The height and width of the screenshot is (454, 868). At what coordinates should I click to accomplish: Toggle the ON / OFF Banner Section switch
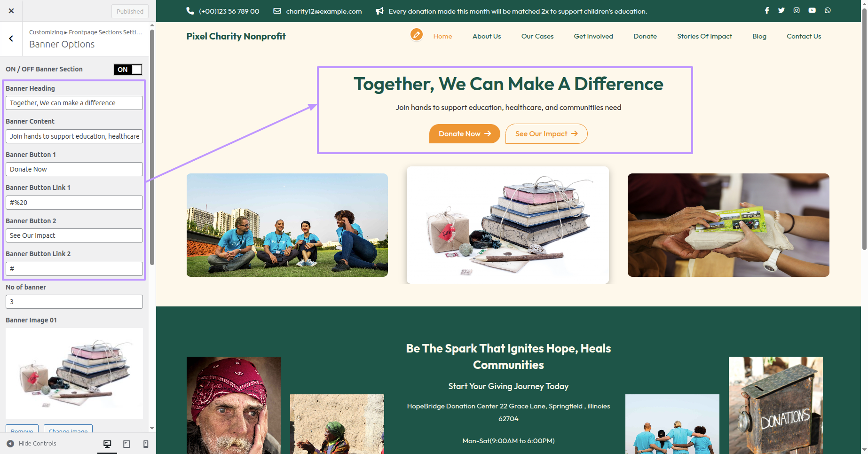coord(128,70)
